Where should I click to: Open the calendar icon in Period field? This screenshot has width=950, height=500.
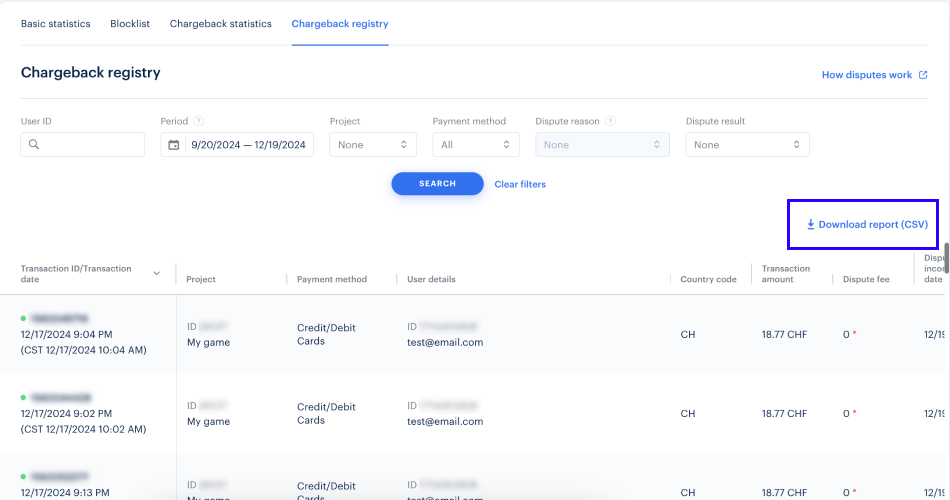pos(174,145)
